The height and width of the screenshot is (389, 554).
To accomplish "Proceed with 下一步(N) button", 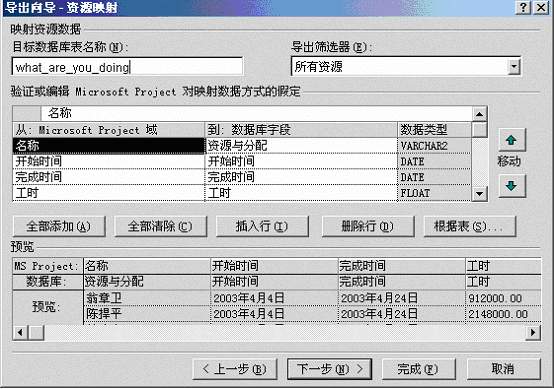I will (329, 369).
